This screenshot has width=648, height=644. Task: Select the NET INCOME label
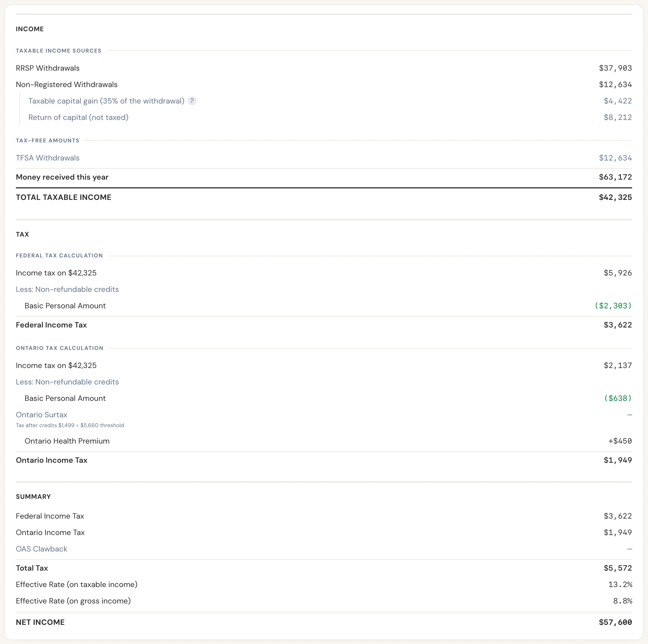40,622
